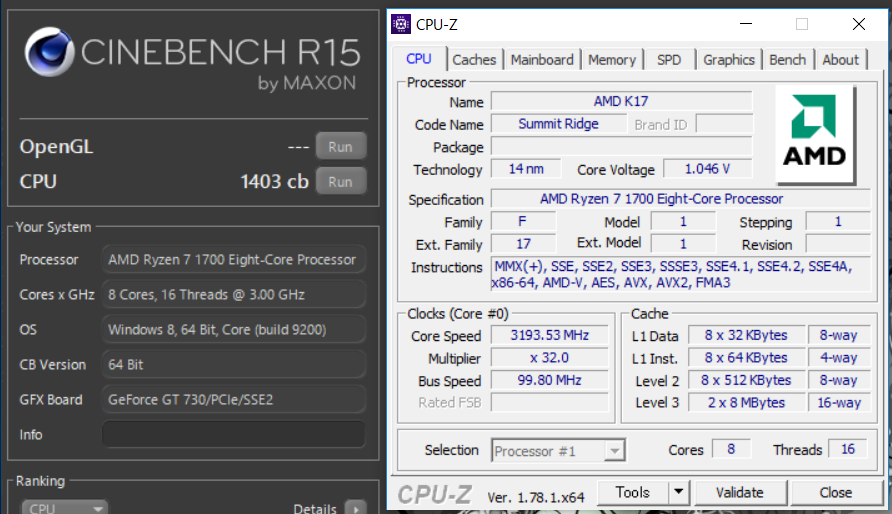Viewport: 892px width, 514px height.
Task: Open the Tools dropdown arrow in CPU-Z
Action: tap(678, 492)
